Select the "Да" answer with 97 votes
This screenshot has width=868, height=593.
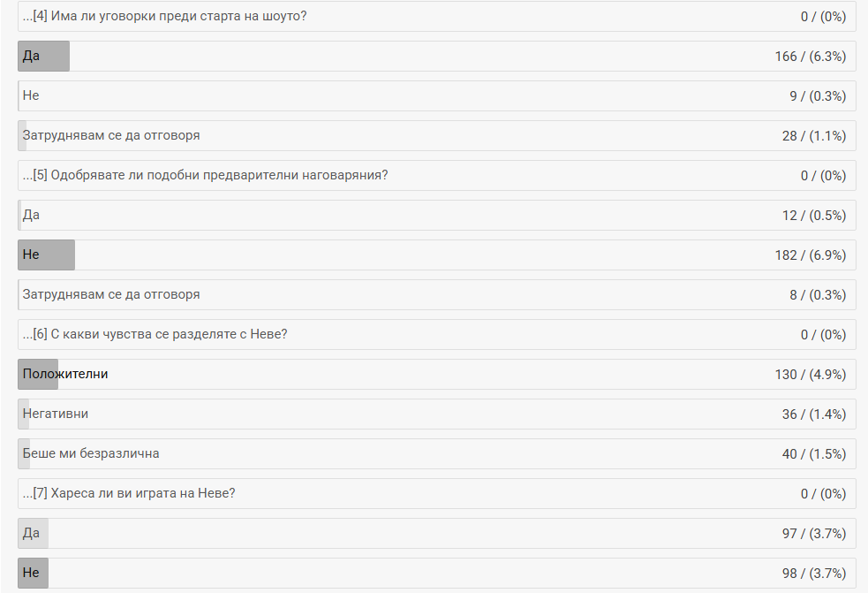pos(31,533)
